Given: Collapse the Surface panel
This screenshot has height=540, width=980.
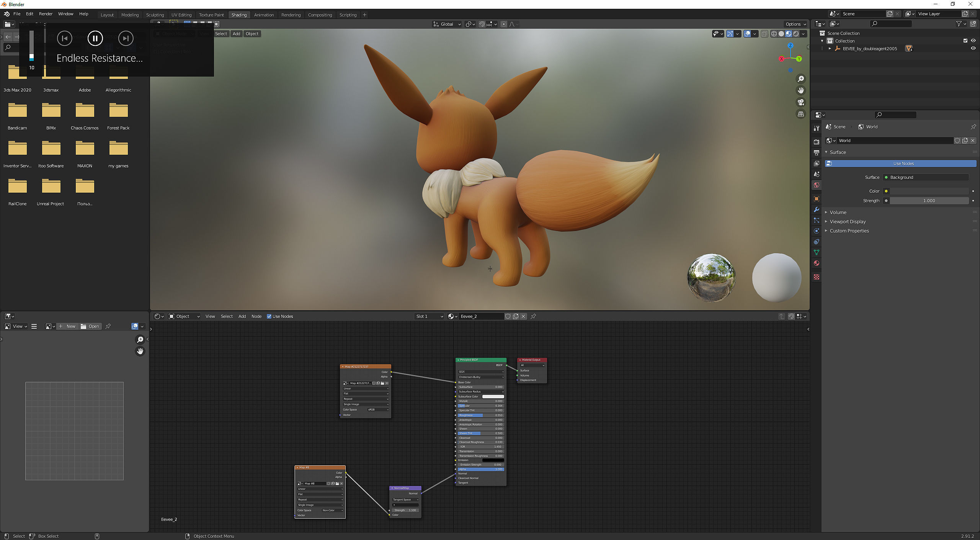Looking at the screenshot, I should tap(838, 152).
